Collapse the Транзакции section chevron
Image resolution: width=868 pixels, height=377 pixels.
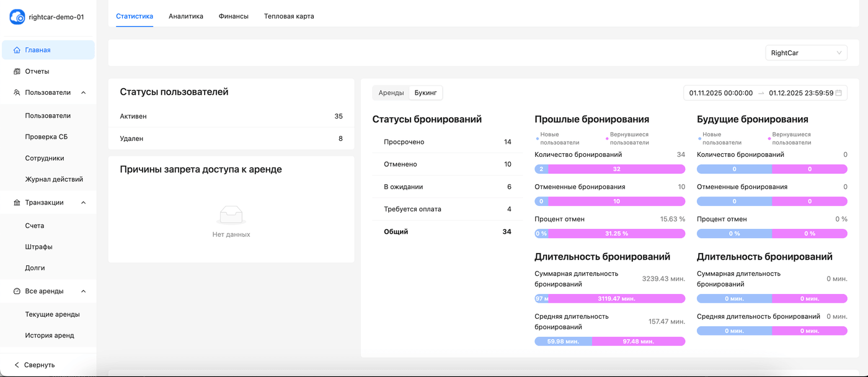click(84, 203)
